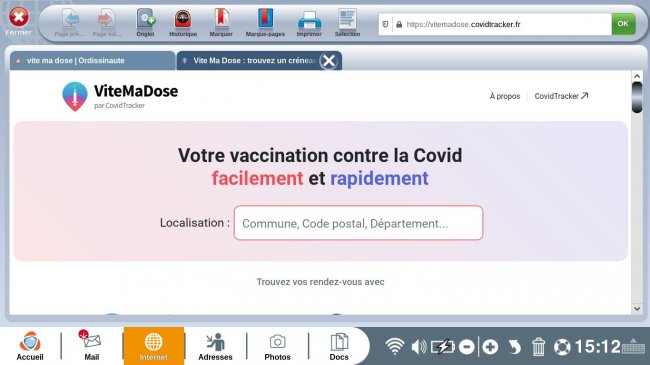Click the trash bin icon

pyautogui.click(x=538, y=347)
